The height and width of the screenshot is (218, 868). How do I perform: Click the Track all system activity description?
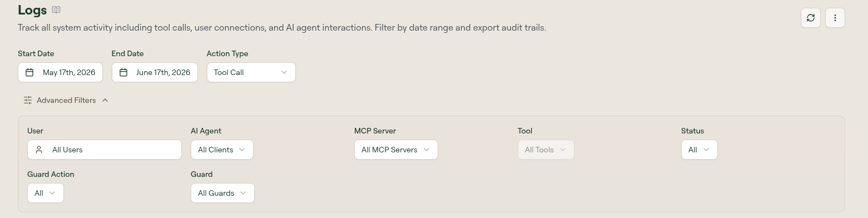click(282, 27)
